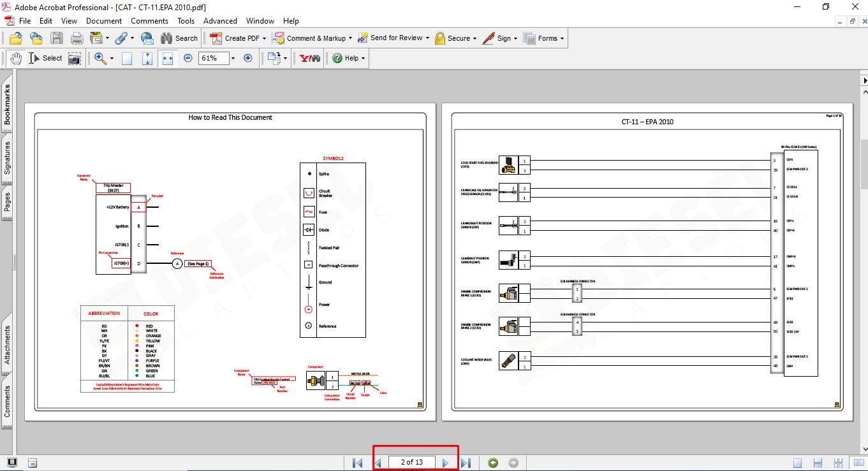The height and width of the screenshot is (471, 868).
Task: Click the Open file folder icon
Action: point(15,38)
